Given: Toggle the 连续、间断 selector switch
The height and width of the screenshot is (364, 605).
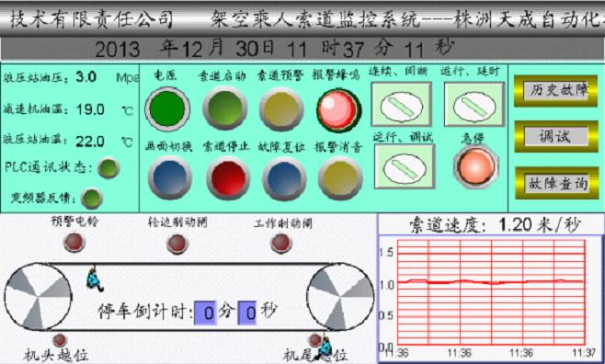Looking at the screenshot, I should (401, 105).
